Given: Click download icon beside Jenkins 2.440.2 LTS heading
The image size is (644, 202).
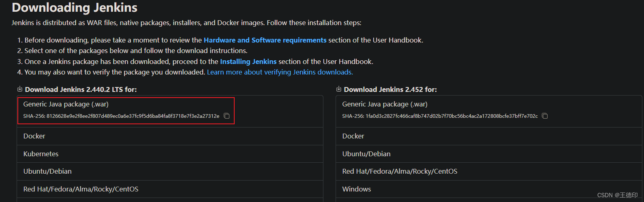Looking at the screenshot, I should point(20,89).
